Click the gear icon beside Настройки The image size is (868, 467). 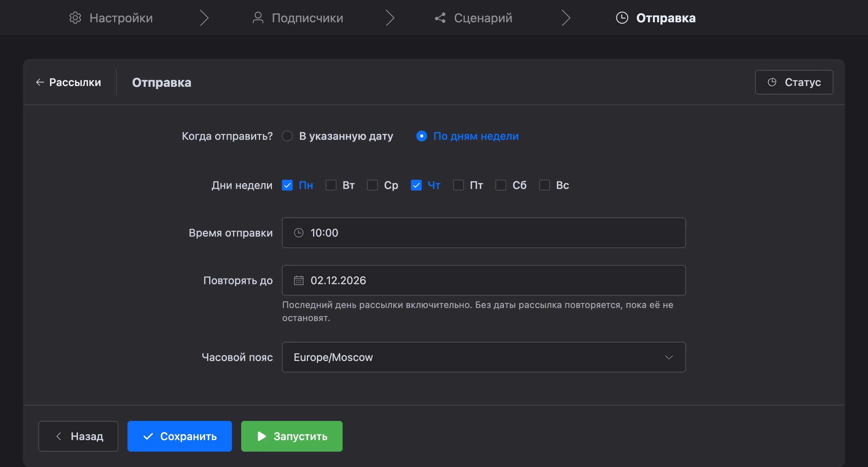[x=75, y=18]
